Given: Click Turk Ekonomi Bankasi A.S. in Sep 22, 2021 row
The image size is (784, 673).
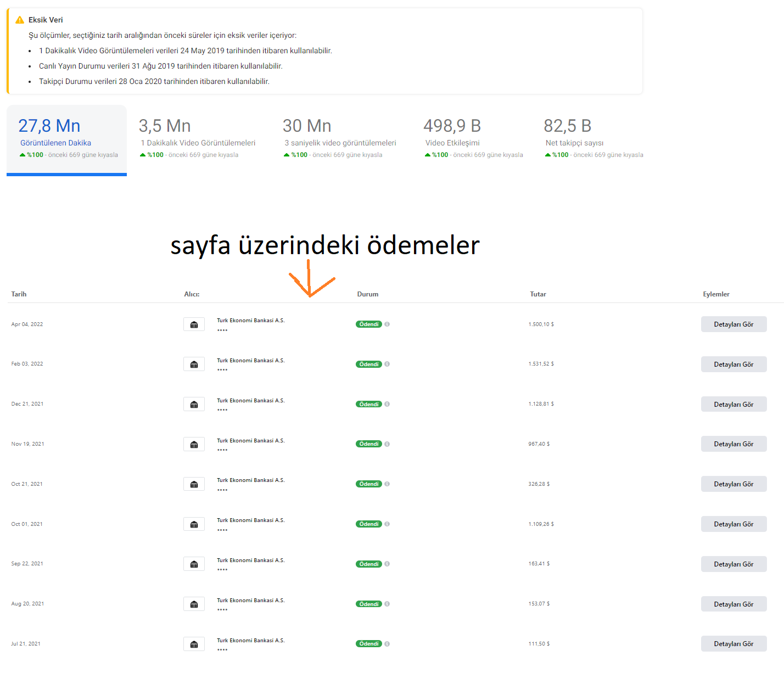Looking at the screenshot, I should pyautogui.click(x=251, y=560).
